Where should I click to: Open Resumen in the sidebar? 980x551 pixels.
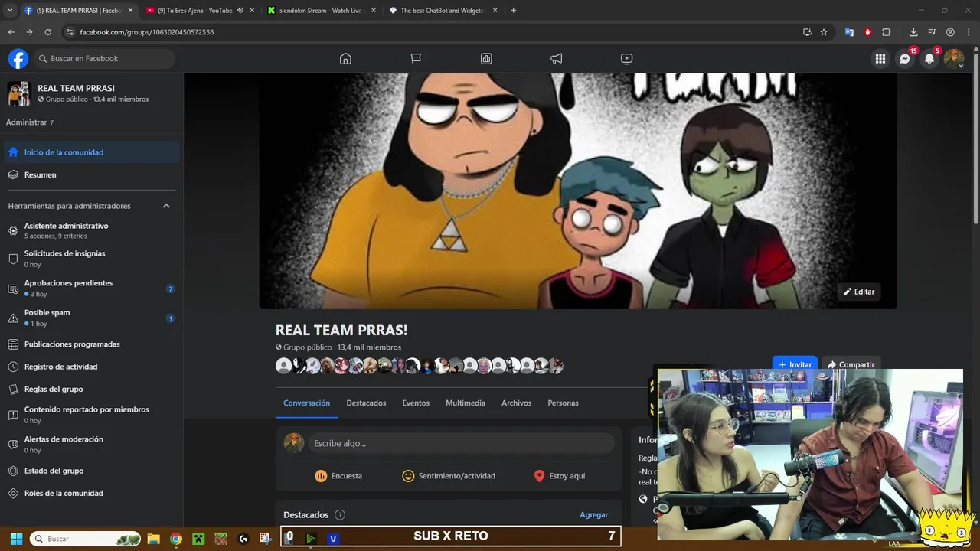[91, 174]
